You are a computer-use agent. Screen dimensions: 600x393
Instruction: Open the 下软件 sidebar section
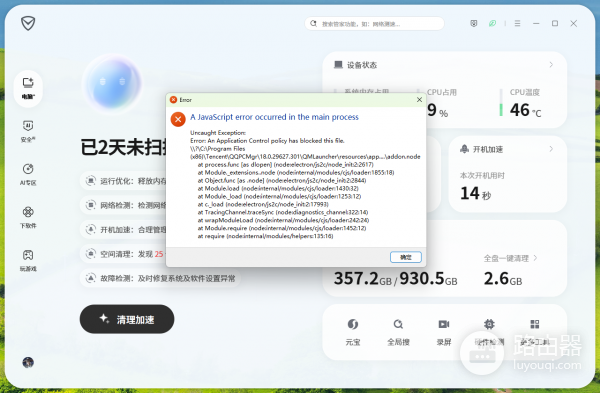(28, 217)
